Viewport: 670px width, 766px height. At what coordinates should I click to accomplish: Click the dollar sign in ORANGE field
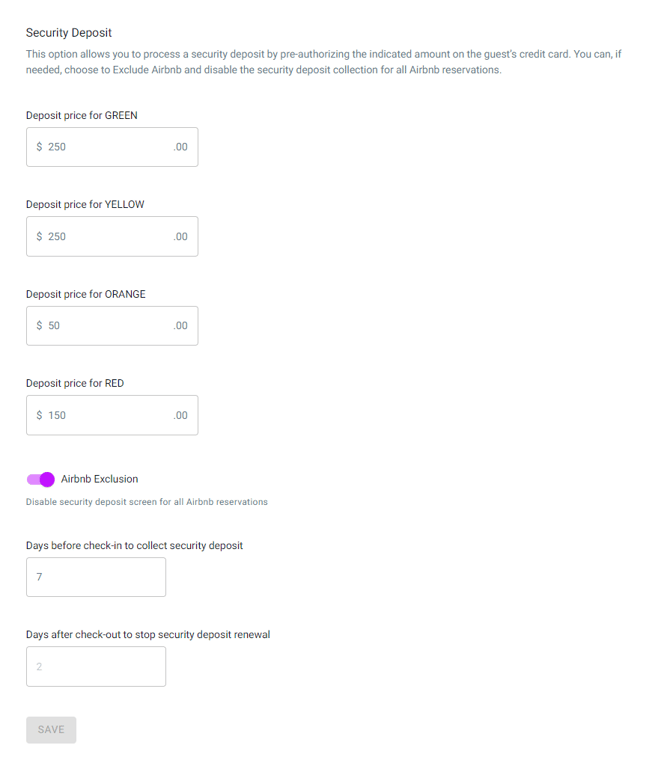(x=39, y=326)
